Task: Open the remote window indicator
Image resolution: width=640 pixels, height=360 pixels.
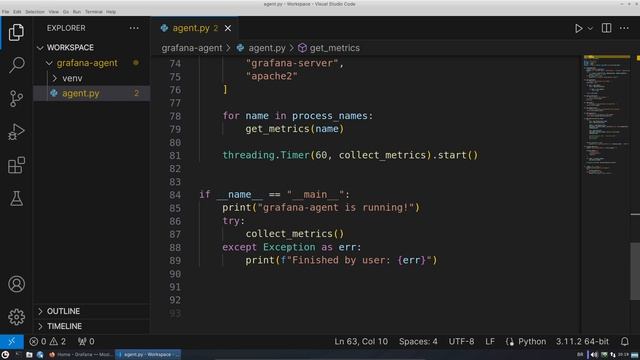Action: [11, 341]
